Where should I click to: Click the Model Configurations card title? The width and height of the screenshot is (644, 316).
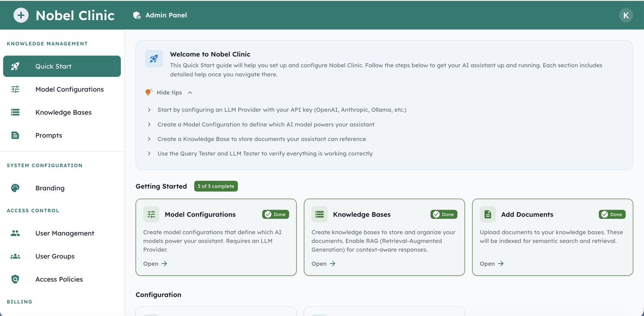coord(200,215)
